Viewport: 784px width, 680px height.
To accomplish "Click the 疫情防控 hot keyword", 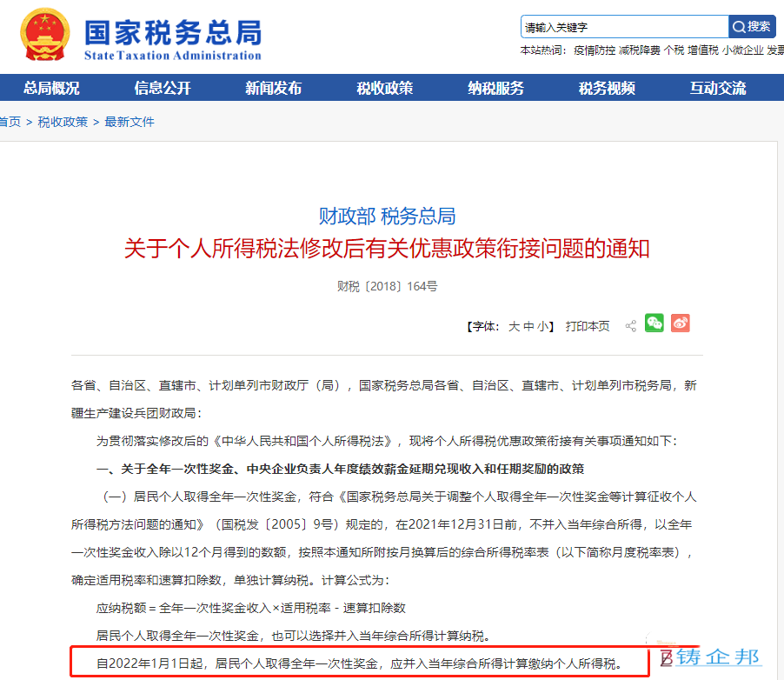I will (x=595, y=50).
